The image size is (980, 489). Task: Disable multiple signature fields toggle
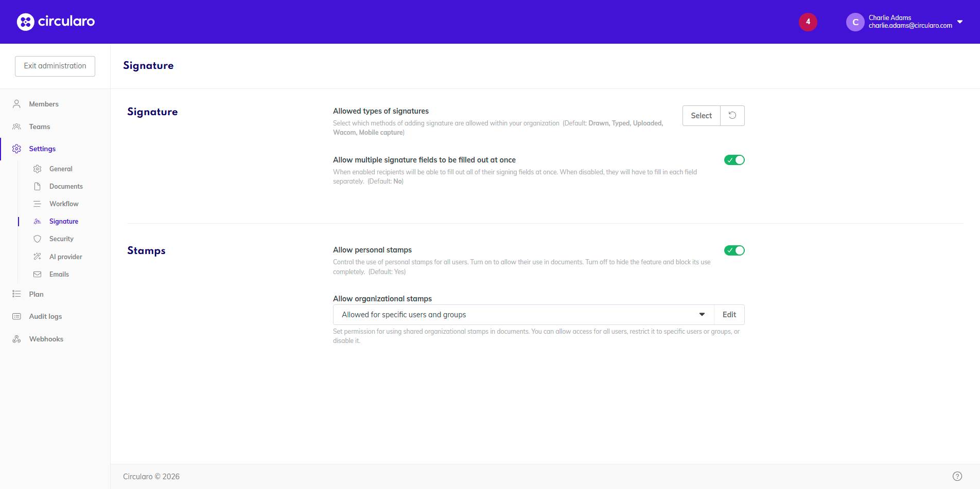734,160
